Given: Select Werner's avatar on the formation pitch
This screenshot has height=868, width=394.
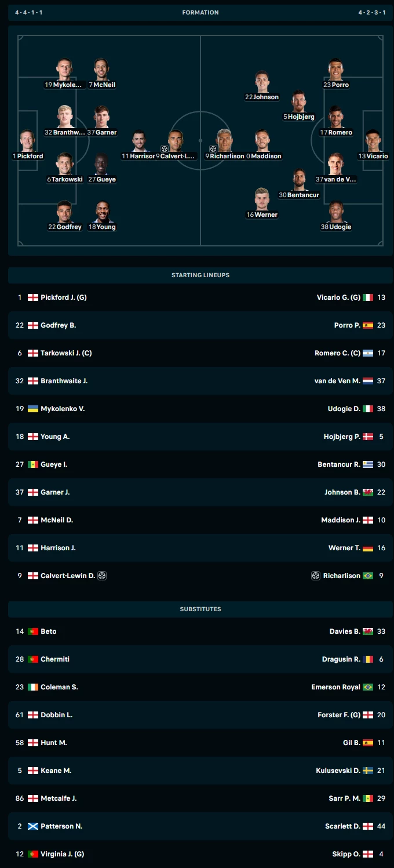Looking at the screenshot, I should pyautogui.click(x=262, y=199).
